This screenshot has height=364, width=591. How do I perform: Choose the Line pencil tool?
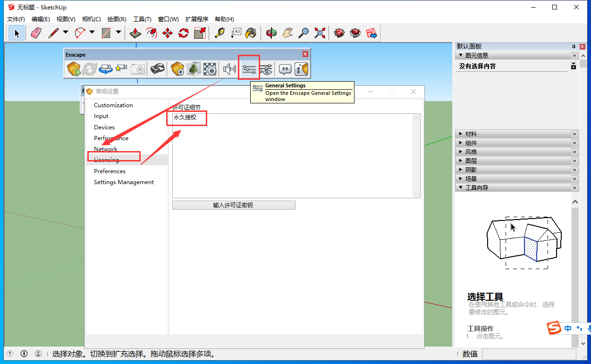point(53,33)
